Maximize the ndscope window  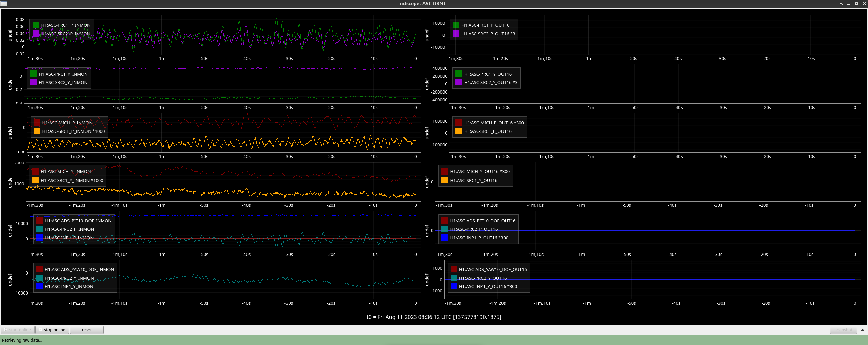(856, 4)
